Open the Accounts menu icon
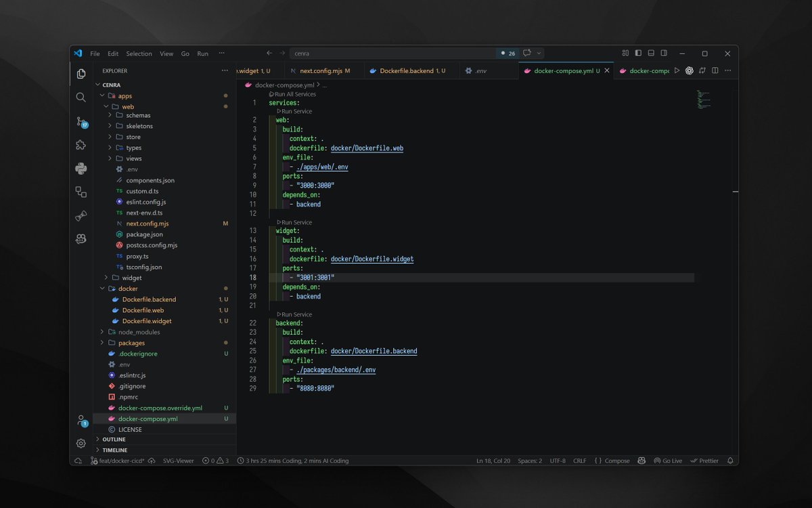The height and width of the screenshot is (508, 812). pos(81,421)
